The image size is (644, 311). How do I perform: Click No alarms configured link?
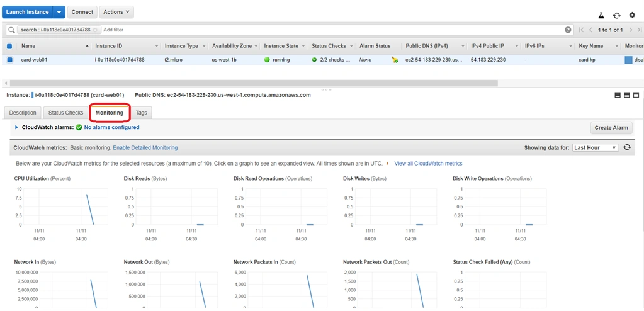[x=111, y=127]
